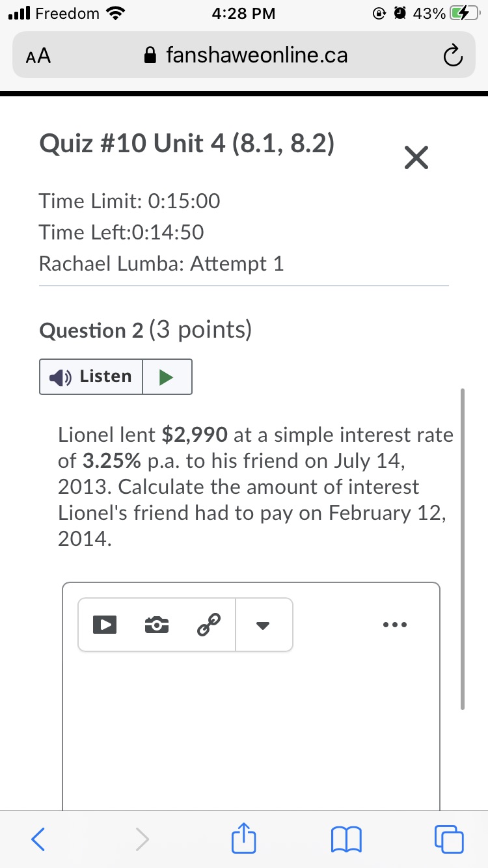
Task: Go back with the Safari back arrow
Action: click(38, 839)
